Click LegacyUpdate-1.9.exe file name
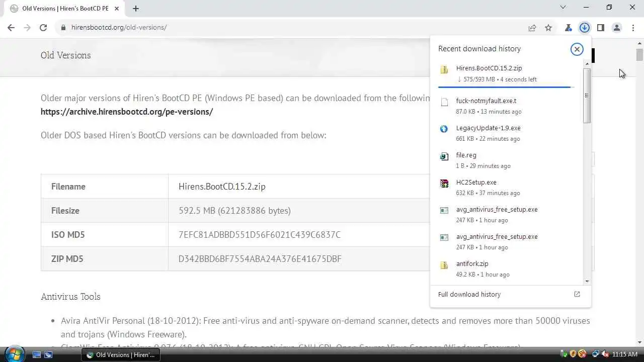The height and width of the screenshot is (362, 644). coord(488,128)
